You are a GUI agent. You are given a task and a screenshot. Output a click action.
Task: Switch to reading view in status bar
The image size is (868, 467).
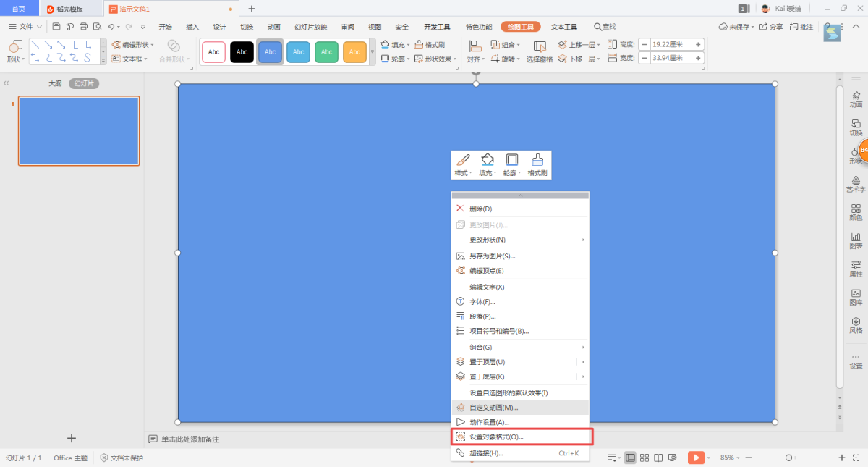coord(658,458)
